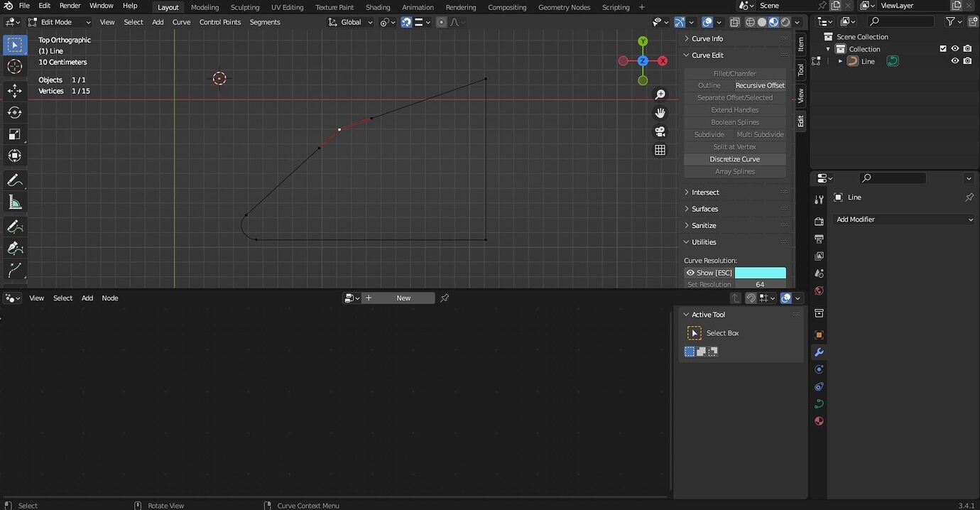This screenshot has height=510, width=980.
Task: Open the Add Modifier dropdown
Action: pos(904,219)
